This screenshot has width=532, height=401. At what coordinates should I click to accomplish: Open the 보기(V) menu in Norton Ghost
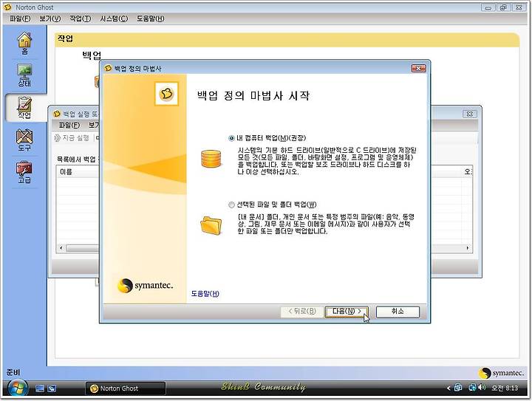pyautogui.click(x=50, y=18)
